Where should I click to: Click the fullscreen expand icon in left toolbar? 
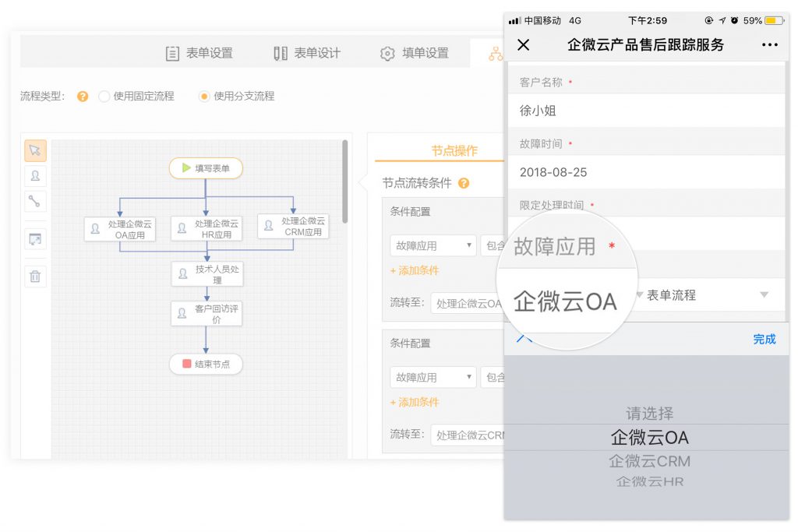click(34, 239)
